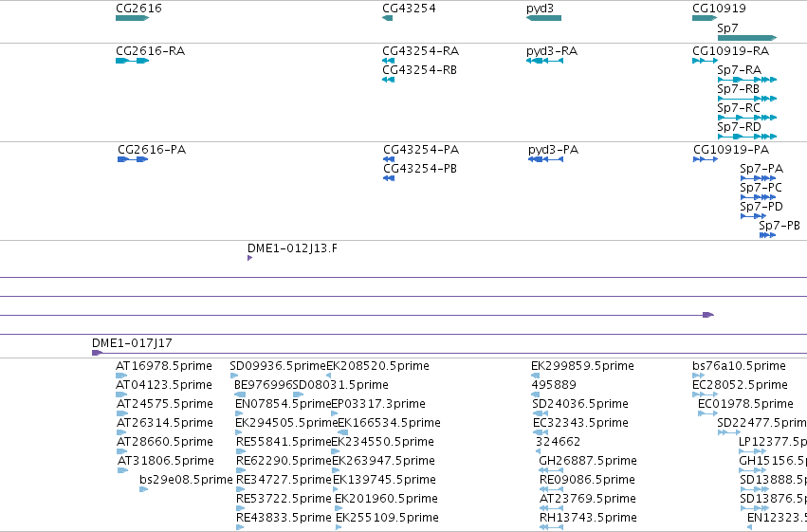This screenshot has width=807, height=532.
Task: Select the CG10919 gene feature
Action: (705, 18)
